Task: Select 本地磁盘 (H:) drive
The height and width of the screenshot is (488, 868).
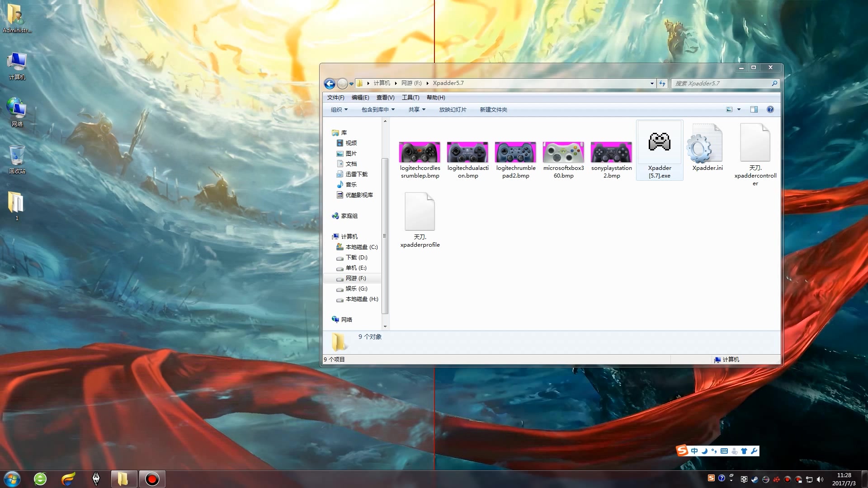Action: (x=357, y=299)
